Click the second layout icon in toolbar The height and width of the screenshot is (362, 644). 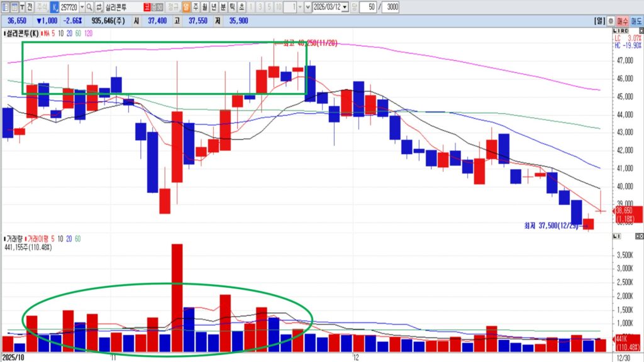click(x=14, y=7)
